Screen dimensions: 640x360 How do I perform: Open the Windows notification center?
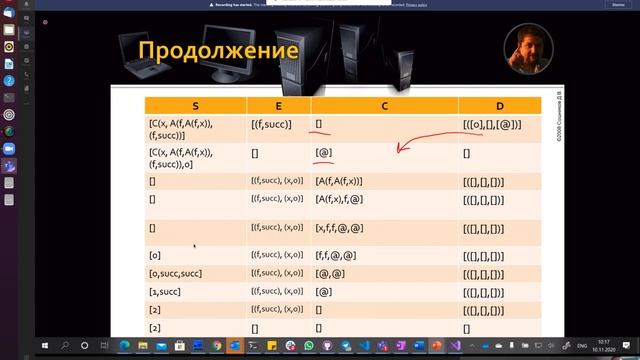pos(626,346)
